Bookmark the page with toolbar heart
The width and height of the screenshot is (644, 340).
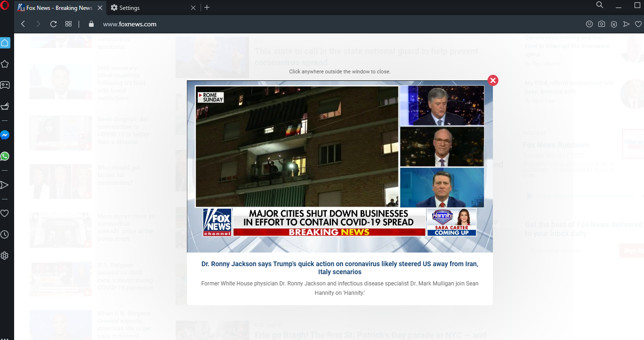[638, 24]
